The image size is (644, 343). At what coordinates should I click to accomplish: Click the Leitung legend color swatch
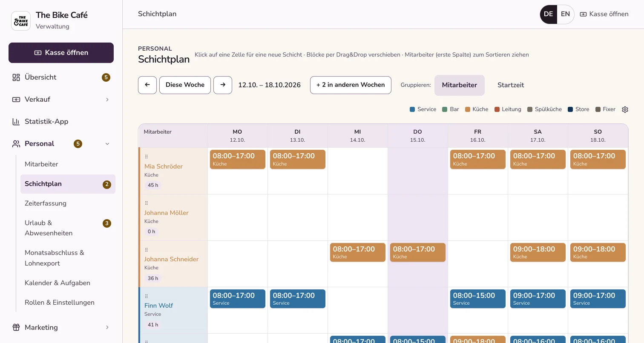tap(497, 109)
